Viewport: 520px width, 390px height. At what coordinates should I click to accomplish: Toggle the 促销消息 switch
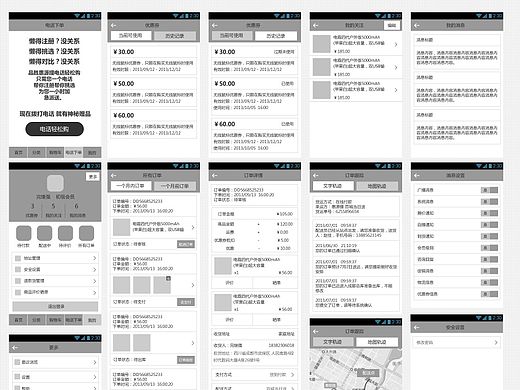click(x=489, y=271)
